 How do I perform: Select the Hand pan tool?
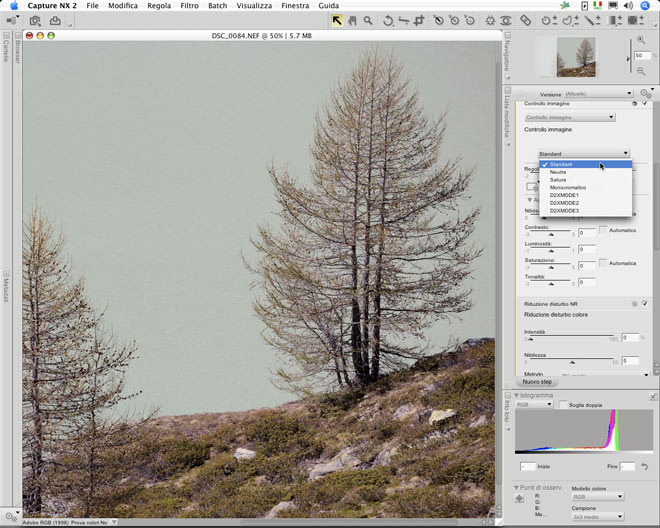pyautogui.click(x=352, y=20)
